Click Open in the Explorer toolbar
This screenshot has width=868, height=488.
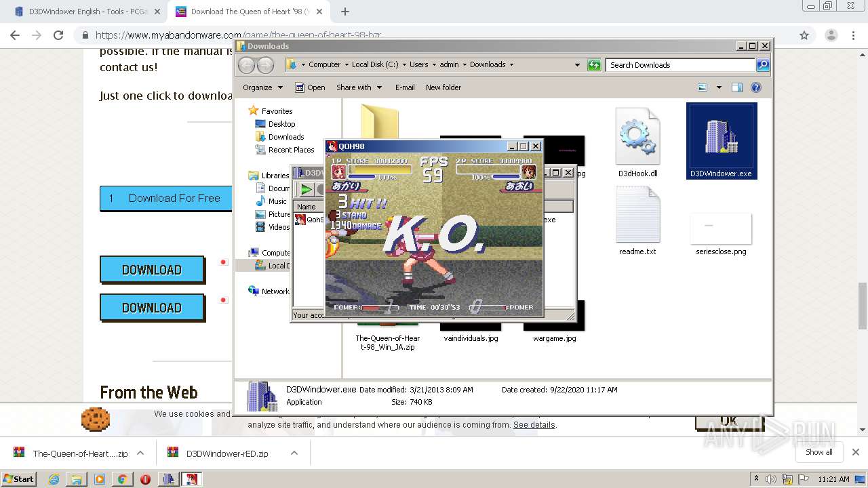[x=310, y=87]
